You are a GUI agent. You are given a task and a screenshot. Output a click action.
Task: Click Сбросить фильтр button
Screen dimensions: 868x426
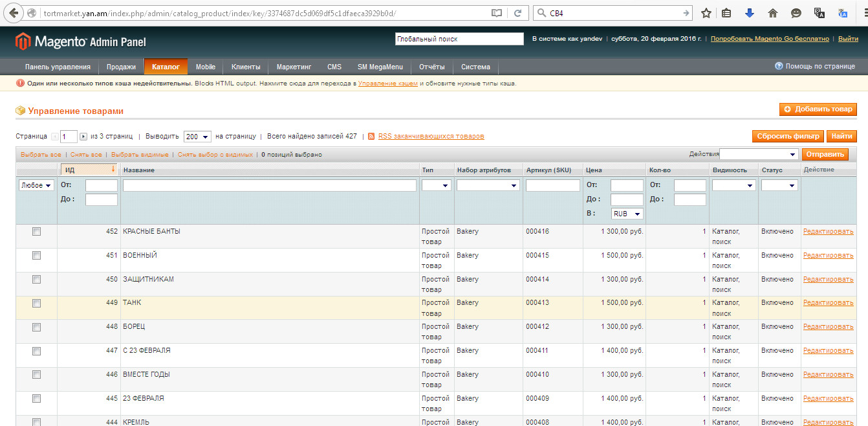(x=788, y=136)
